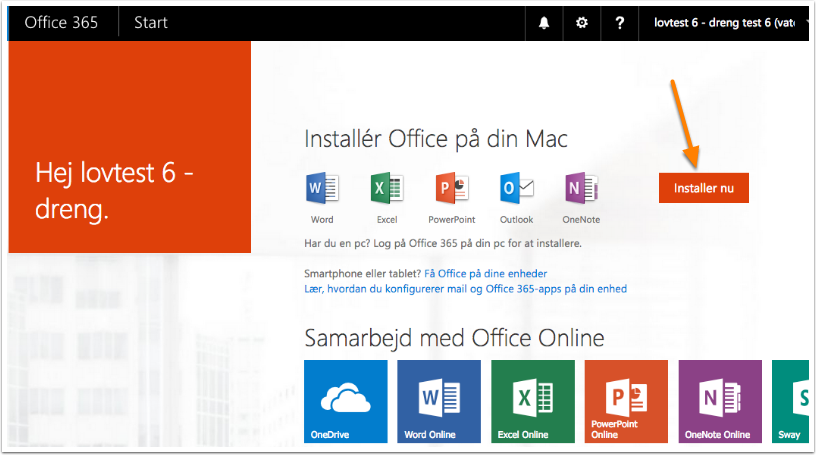Click the 'Har du en pc?' text line
Viewport: 816px width, 455px height.
point(443,243)
